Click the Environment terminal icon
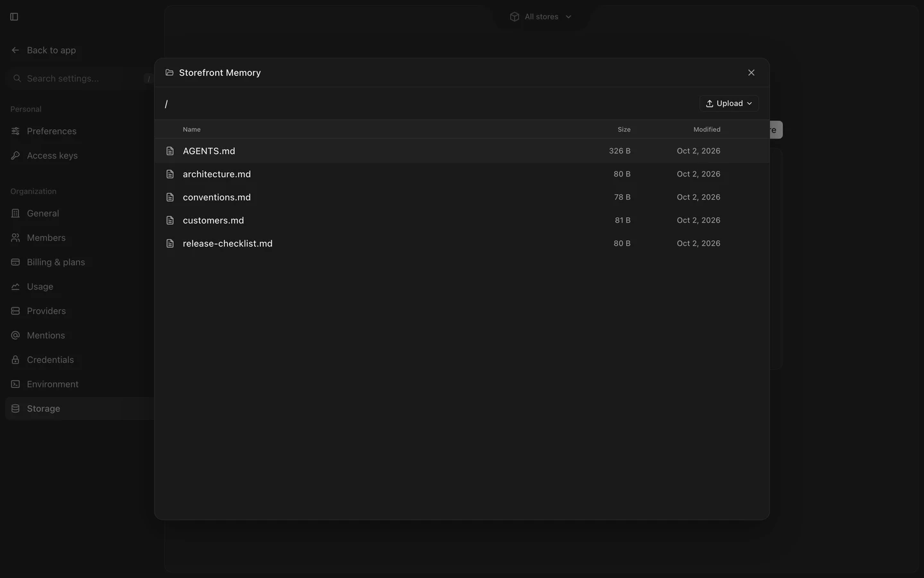The image size is (924, 578). (15, 384)
